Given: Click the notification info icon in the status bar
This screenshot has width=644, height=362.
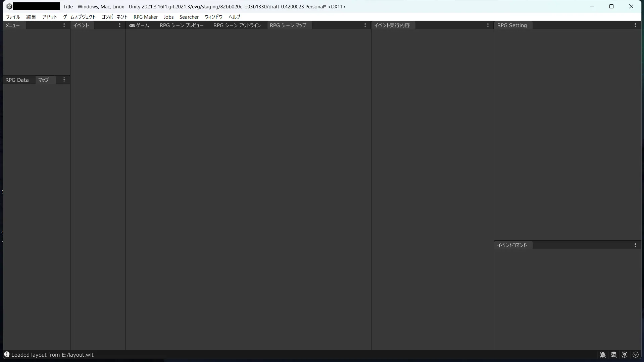Looking at the screenshot, I should 7,355.
